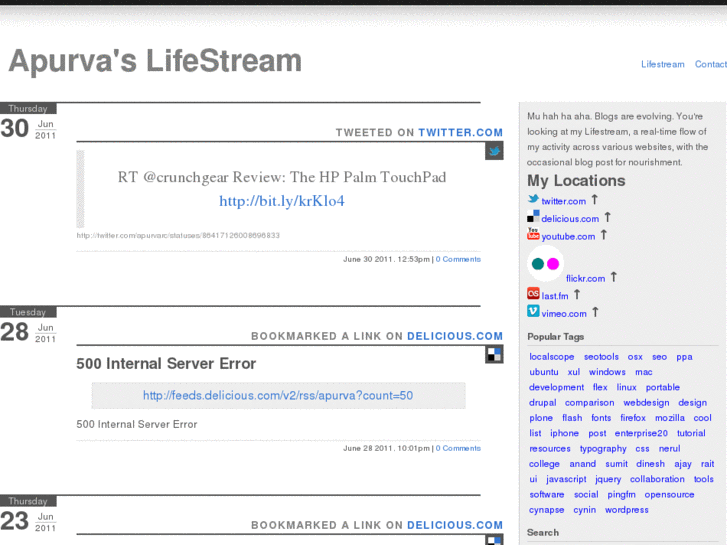Select the drupal tag
The image size is (727, 545).
tap(543, 403)
